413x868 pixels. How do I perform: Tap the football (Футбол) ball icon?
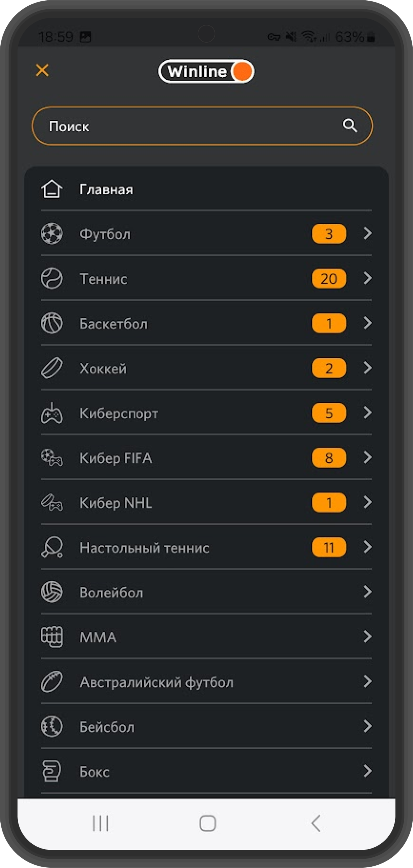[x=52, y=233]
